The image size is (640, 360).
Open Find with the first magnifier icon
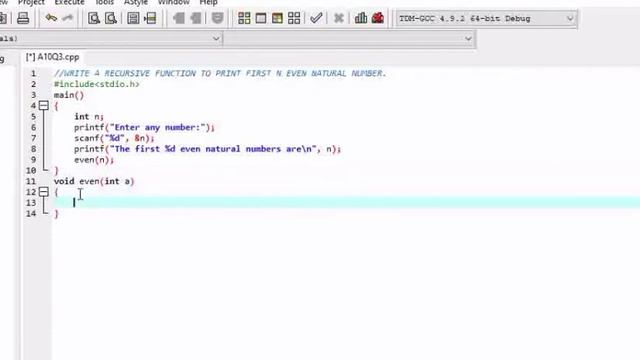pos(94,18)
